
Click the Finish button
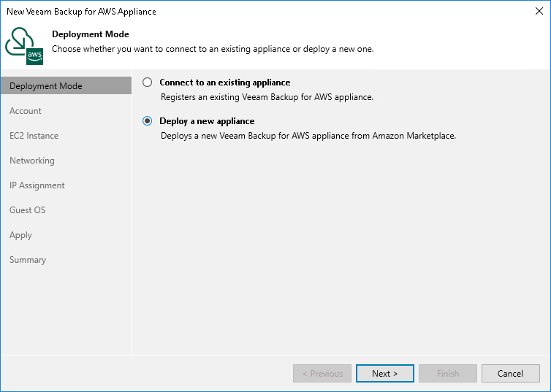pos(448,374)
